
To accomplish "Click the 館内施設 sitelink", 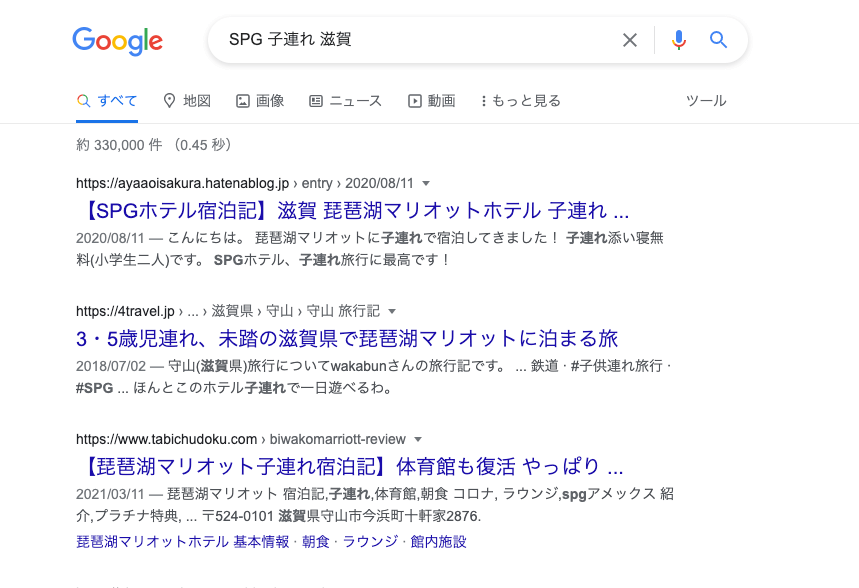I will click(x=438, y=542).
